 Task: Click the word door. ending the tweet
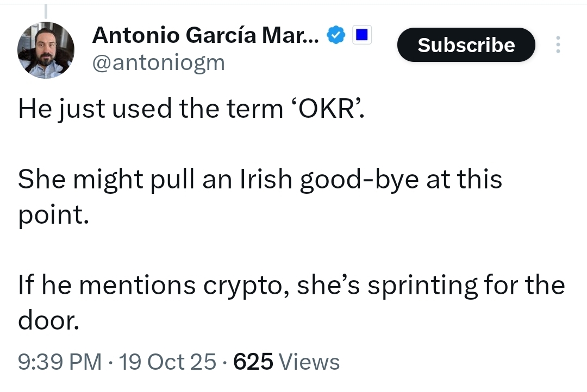tap(49, 321)
